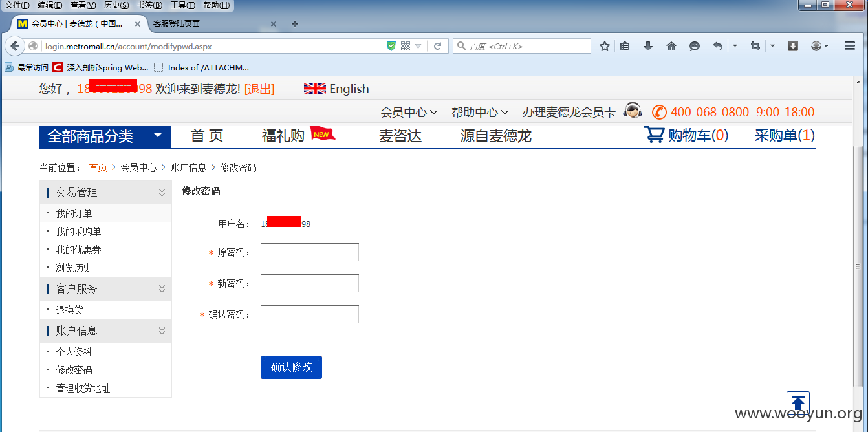Open the address bar history dropdown arrow

click(x=418, y=46)
